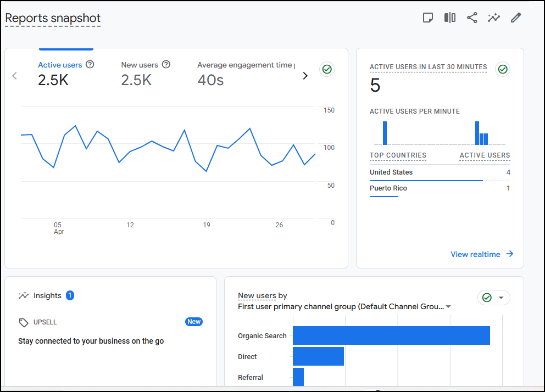The height and width of the screenshot is (392, 545).
Task: Click the 2.5K Active users value
Action: pos(53,80)
